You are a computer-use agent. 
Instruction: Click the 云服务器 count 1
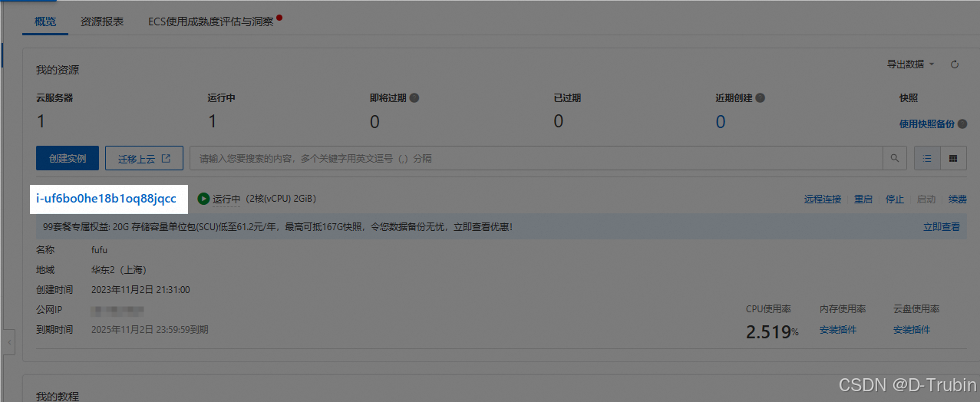click(x=41, y=121)
